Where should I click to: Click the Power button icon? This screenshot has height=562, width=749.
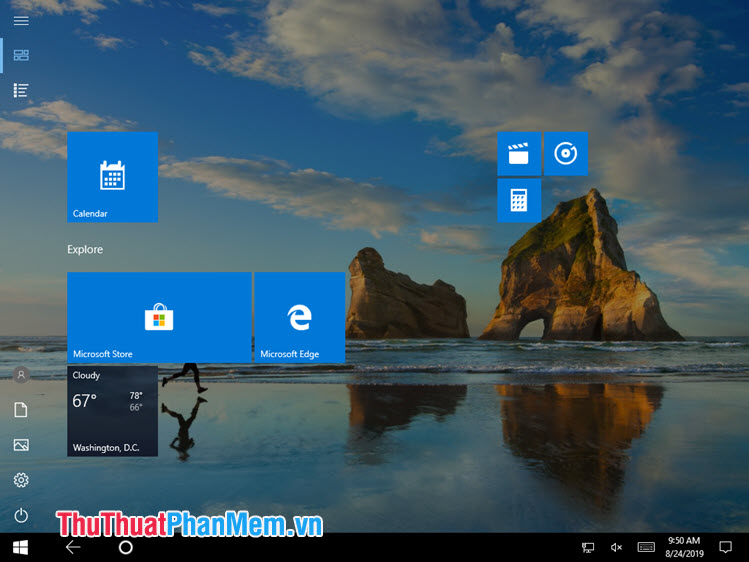tap(21, 515)
